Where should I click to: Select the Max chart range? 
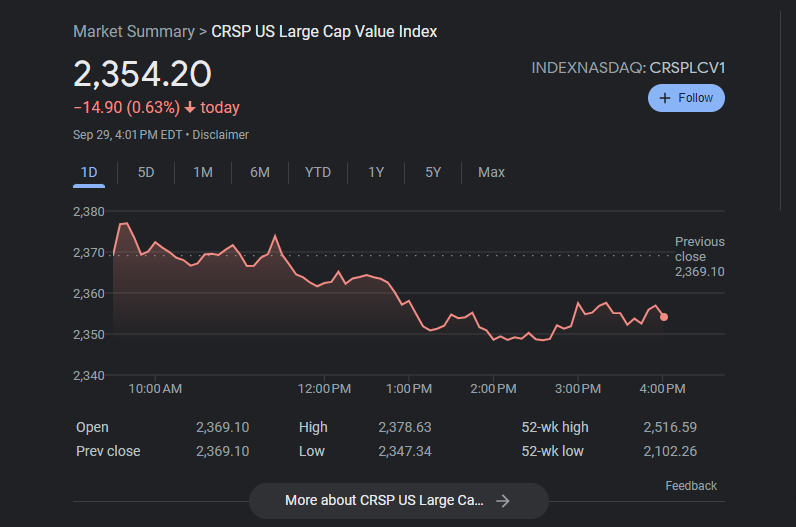click(x=491, y=173)
